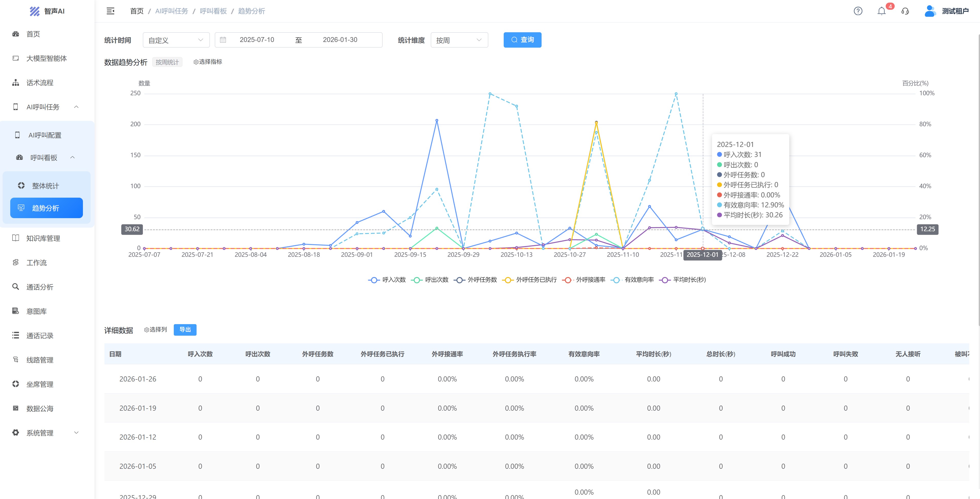Click the book icon beside 知识库管理

(16, 238)
